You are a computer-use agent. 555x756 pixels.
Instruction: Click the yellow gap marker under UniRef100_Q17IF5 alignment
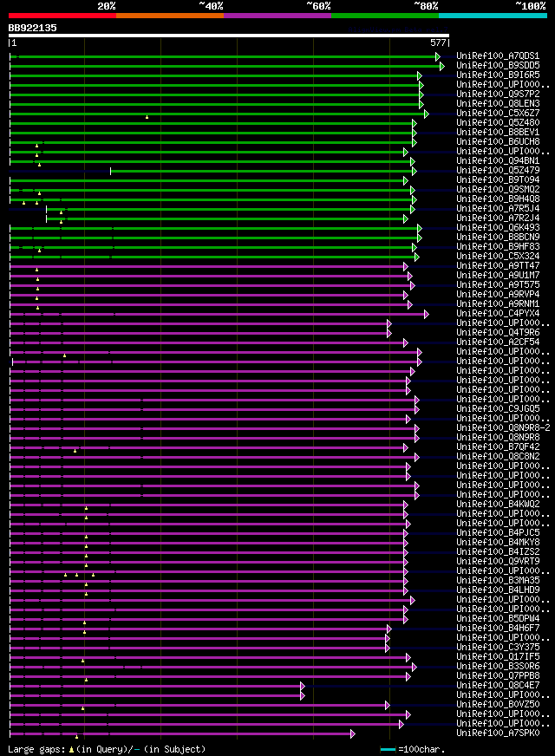click(x=83, y=661)
